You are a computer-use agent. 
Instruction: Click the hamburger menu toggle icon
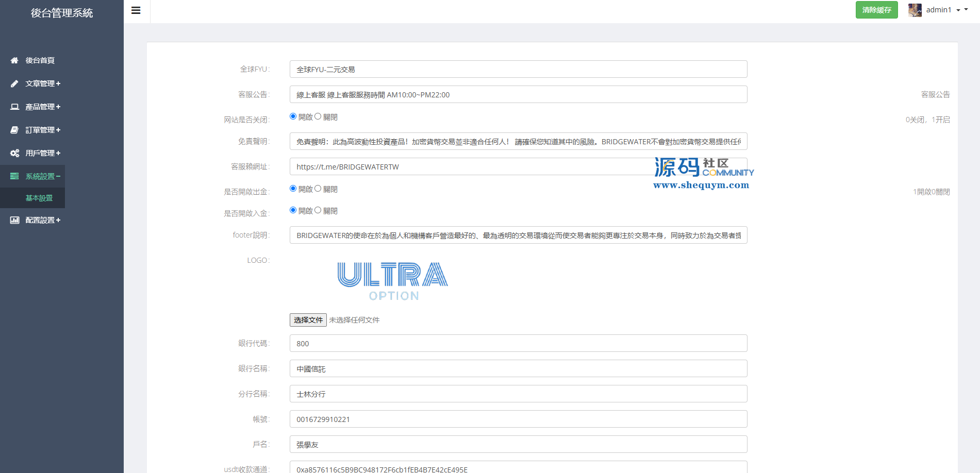click(x=136, y=10)
